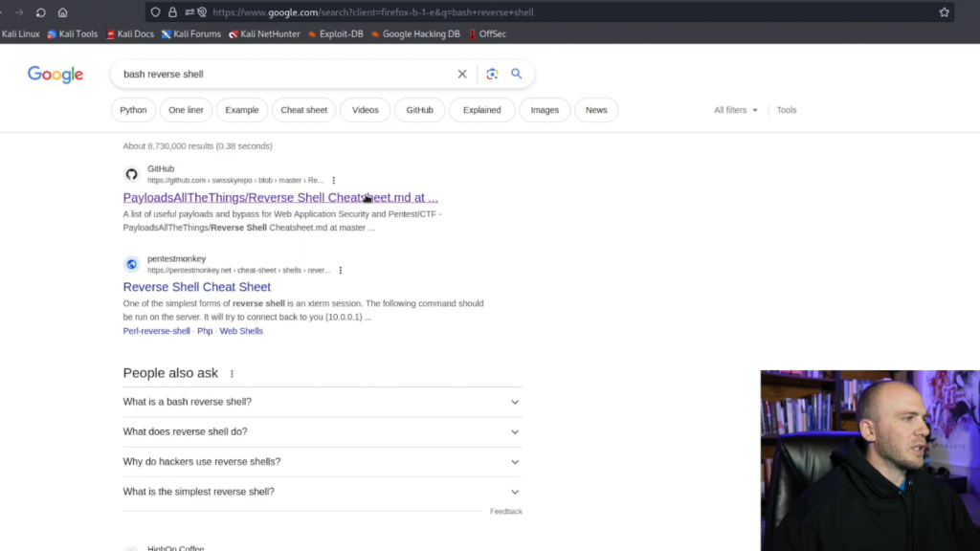Go to the browser home page icon
This screenshot has width=980, height=551.
[x=62, y=11]
